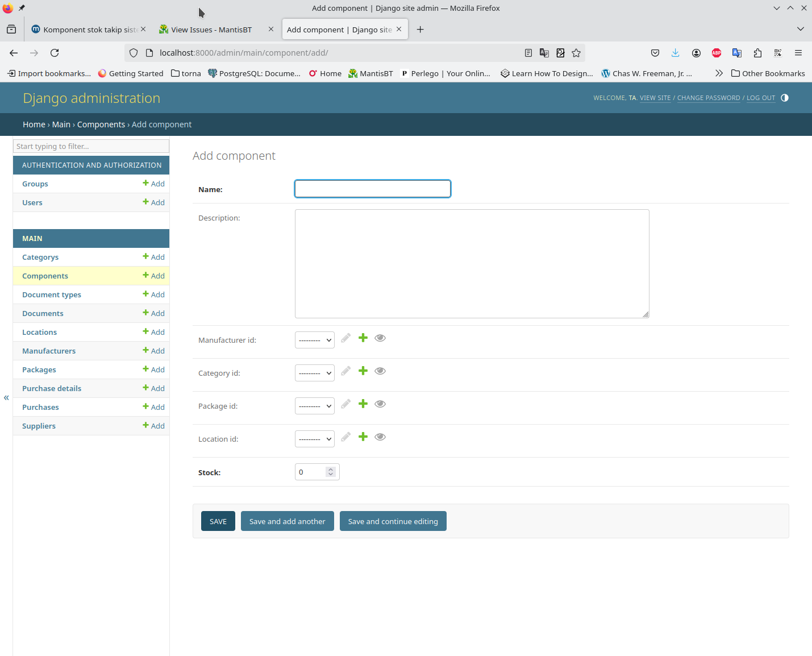Go to Home in the breadcrumb
This screenshot has height=656, width=812.
tap(34, 124)
